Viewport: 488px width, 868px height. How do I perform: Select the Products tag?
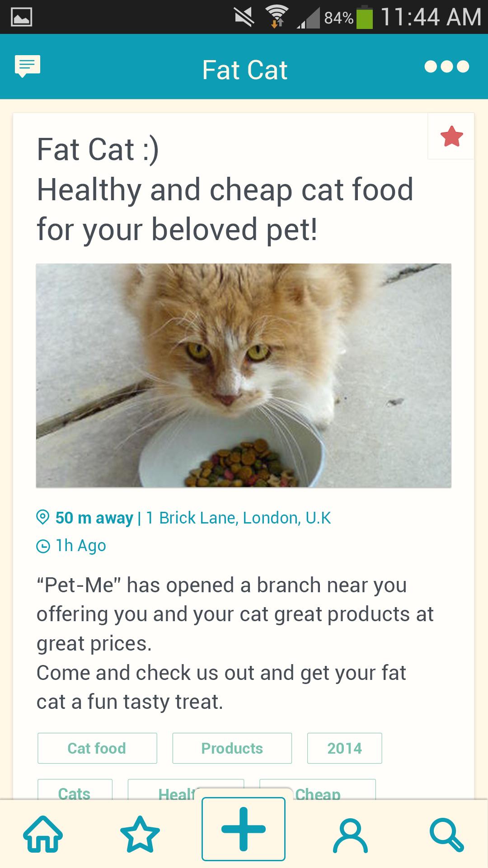pos(232,748)
